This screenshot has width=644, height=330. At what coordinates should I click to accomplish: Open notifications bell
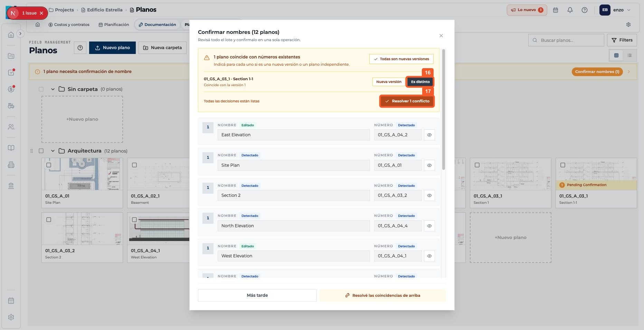(570, 10)
